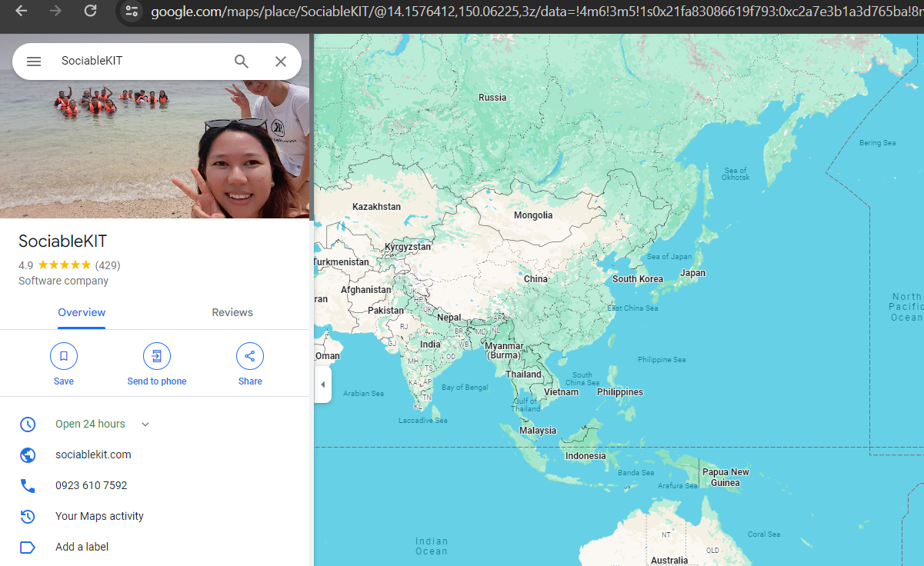Share the place using Share icon
Viewport: 924px width, 566px height.
250,356
